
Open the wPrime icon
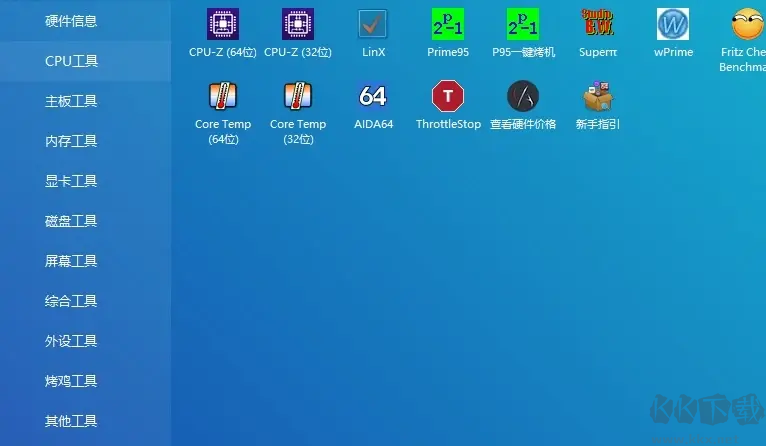click(673, 24)
